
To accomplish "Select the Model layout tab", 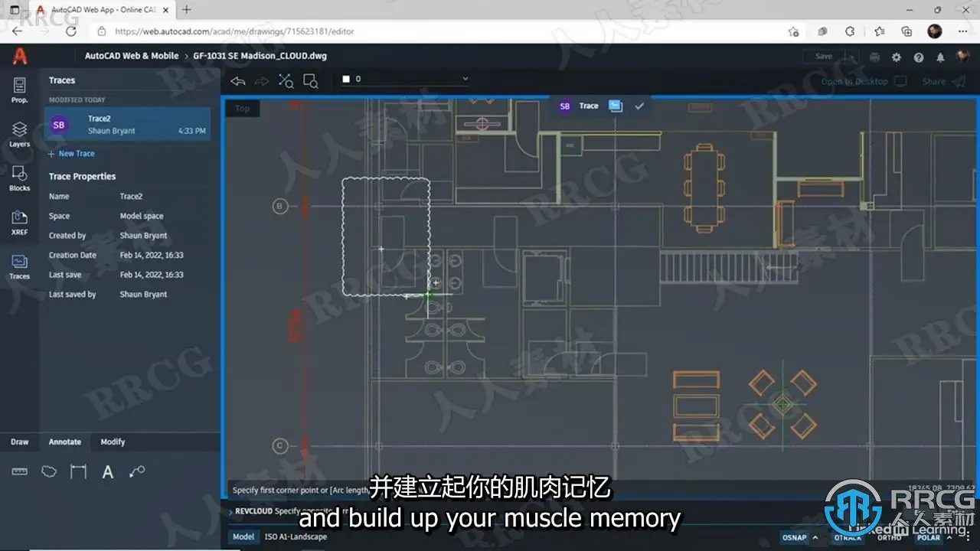I will coord(243,536).
